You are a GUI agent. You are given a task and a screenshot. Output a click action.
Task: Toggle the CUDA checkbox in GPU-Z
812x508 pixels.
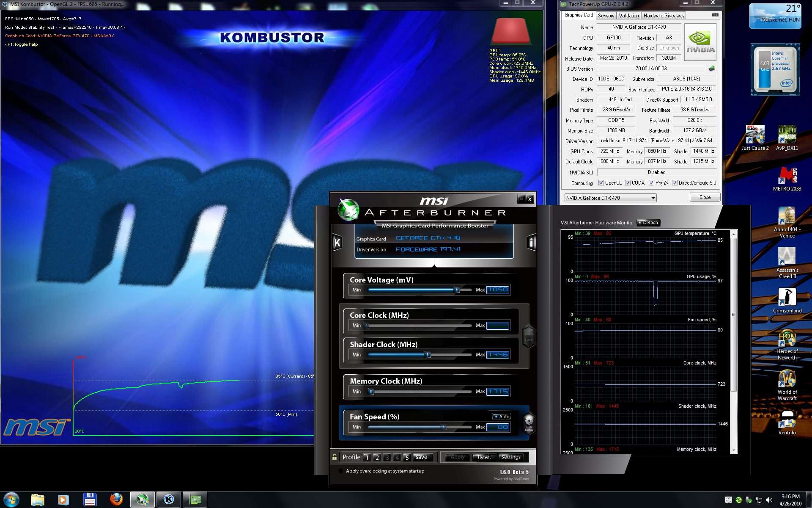[x=628, y=183]
